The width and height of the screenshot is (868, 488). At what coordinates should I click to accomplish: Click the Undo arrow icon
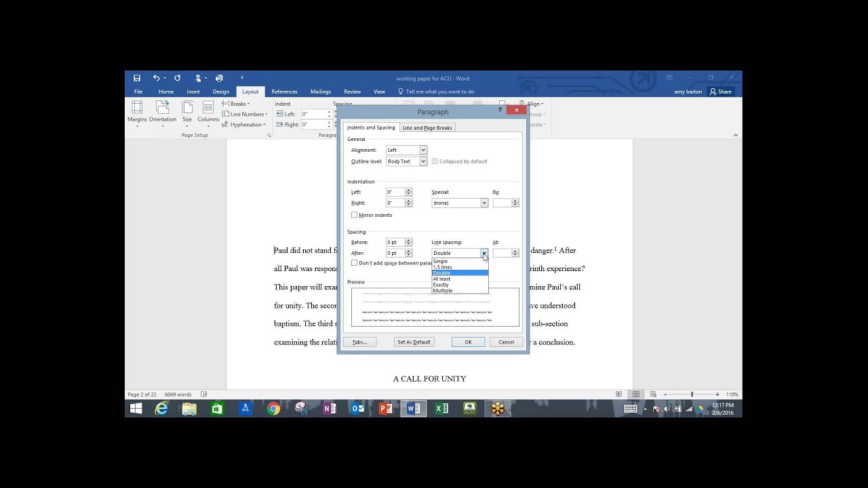[x=156, y=78]
